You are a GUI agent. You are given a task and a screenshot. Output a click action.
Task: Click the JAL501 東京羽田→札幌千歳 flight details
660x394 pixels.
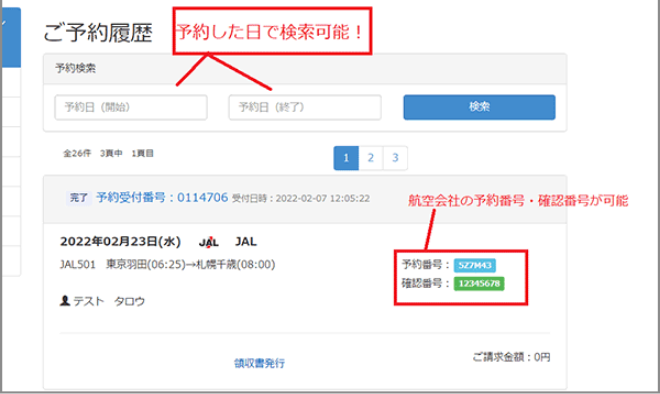[x=168, y=264]
